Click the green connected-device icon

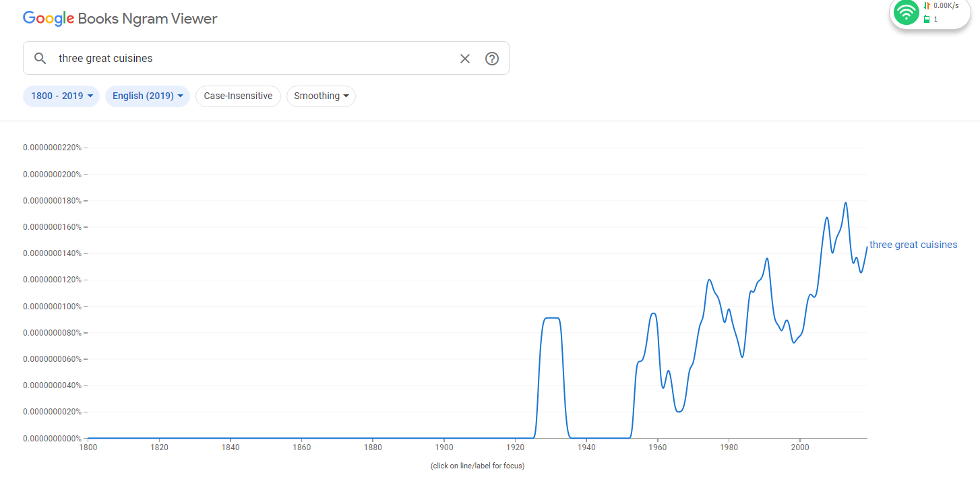[927, 19]
